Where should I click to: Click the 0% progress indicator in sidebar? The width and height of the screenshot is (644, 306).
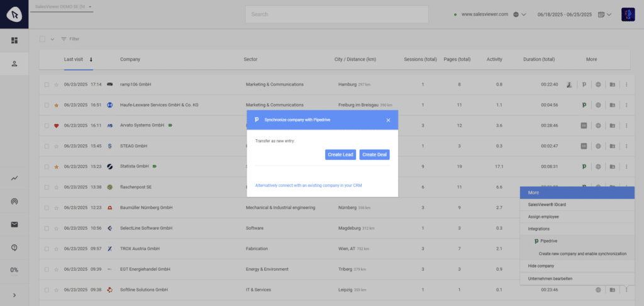coord(14,270)
